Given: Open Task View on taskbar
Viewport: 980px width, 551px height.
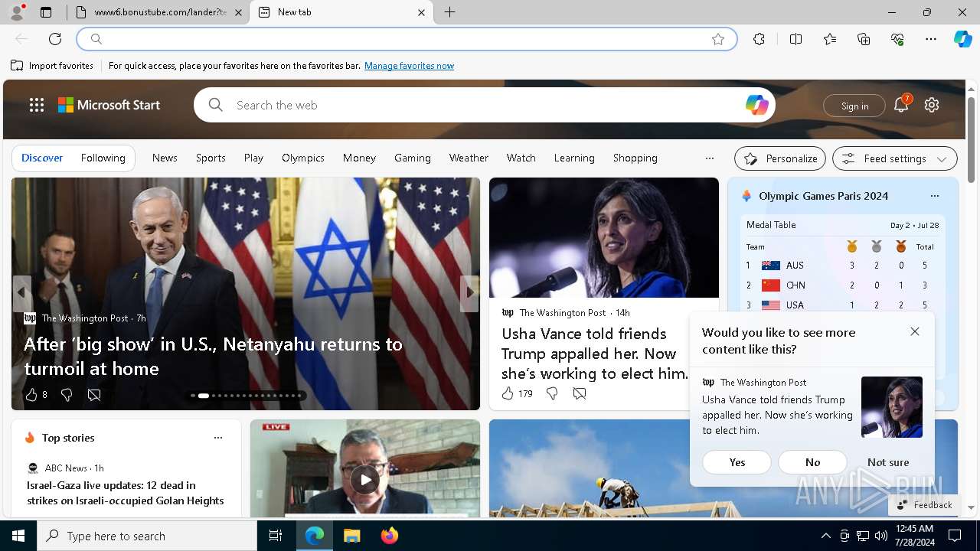Looking at the screenshot, I should coord(276,536).
